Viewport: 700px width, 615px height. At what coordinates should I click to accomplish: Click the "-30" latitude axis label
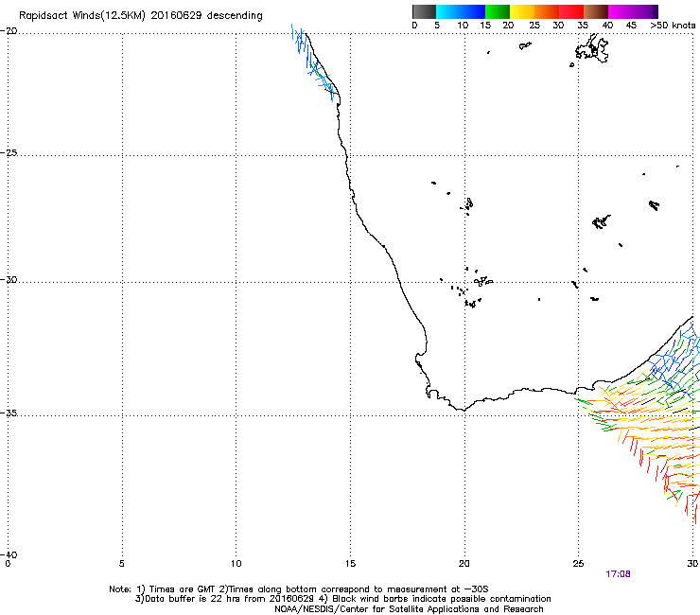9,279
